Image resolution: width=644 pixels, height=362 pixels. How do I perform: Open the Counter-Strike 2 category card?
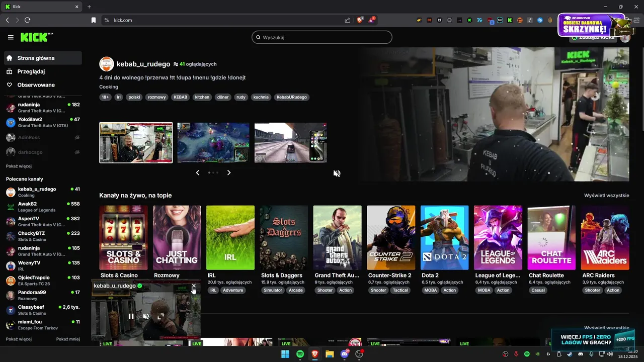point(391,238)
